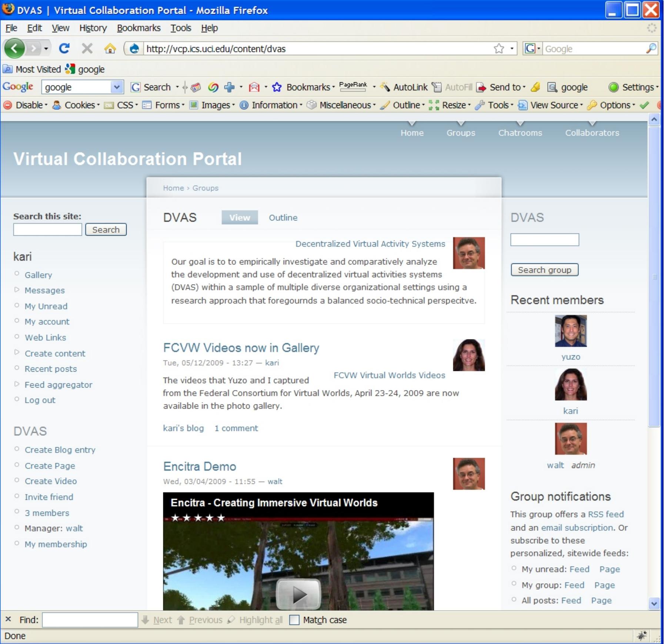Open the History menu
Image resolution: width=668 pixels, height=644 pixels.
point(93,28)
